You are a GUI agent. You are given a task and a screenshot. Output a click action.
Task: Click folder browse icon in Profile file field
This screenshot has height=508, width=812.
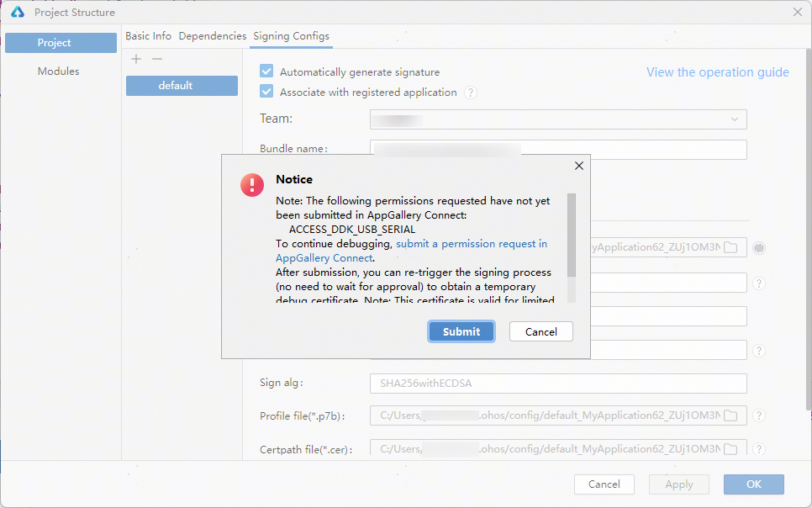(730, 415)
